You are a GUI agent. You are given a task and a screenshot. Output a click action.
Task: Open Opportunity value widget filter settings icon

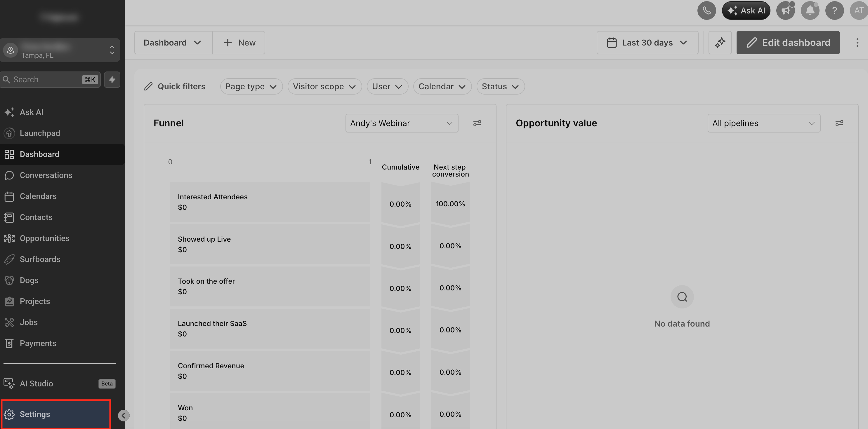839,123
